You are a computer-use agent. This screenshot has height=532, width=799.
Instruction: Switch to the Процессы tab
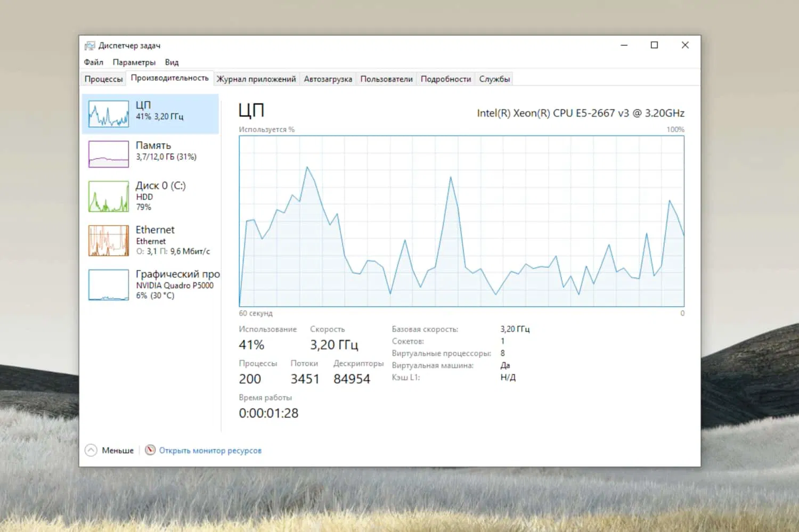click(103, 79)
